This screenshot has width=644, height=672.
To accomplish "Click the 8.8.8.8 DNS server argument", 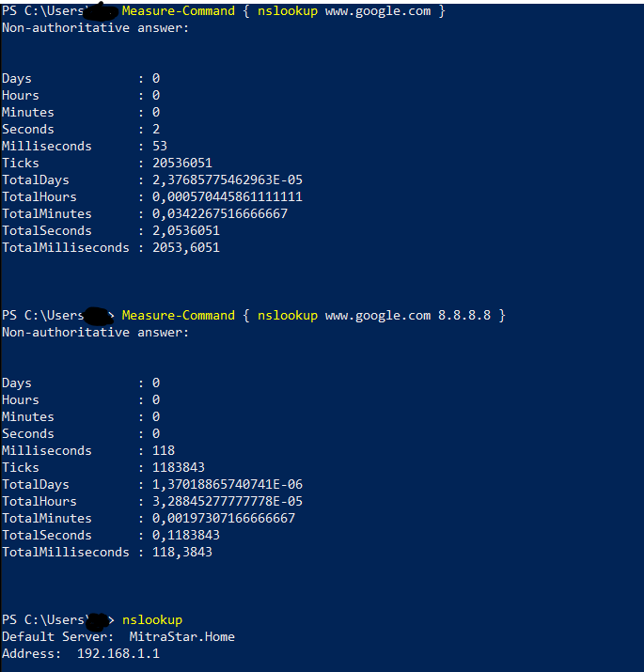I will (464, 316).
